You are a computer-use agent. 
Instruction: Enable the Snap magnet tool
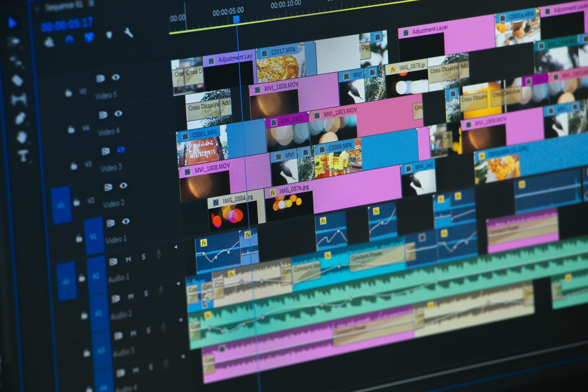click(69, 38)
